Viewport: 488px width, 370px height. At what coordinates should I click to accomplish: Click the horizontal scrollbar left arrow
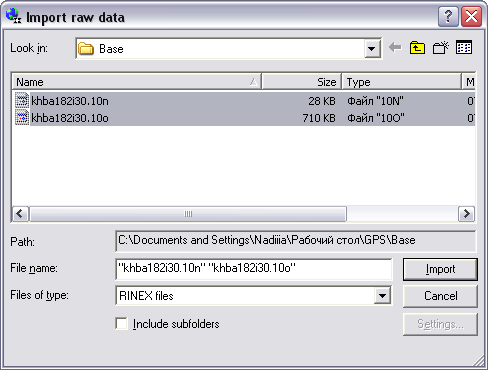click(20, 214)
